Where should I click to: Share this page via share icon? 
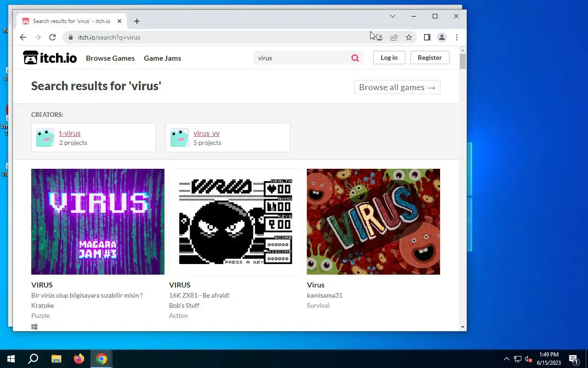point(394,37)
